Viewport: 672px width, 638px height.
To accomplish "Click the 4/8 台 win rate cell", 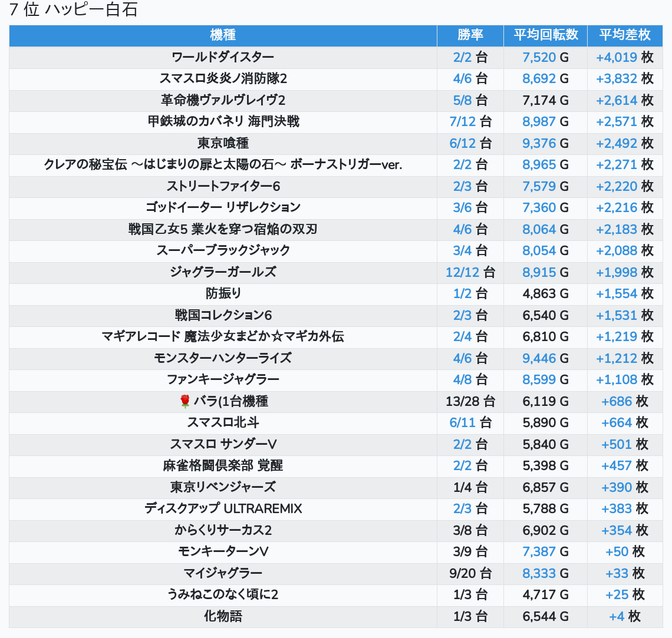I will [x=470, y=379].
